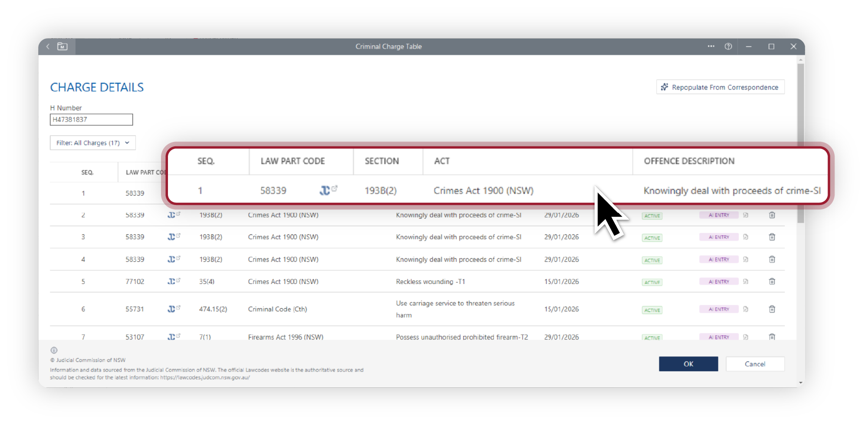Click the scrollbar down arrow at bottom
The width and height of the screenshot is (868, 426).
[x=801, y=383]
